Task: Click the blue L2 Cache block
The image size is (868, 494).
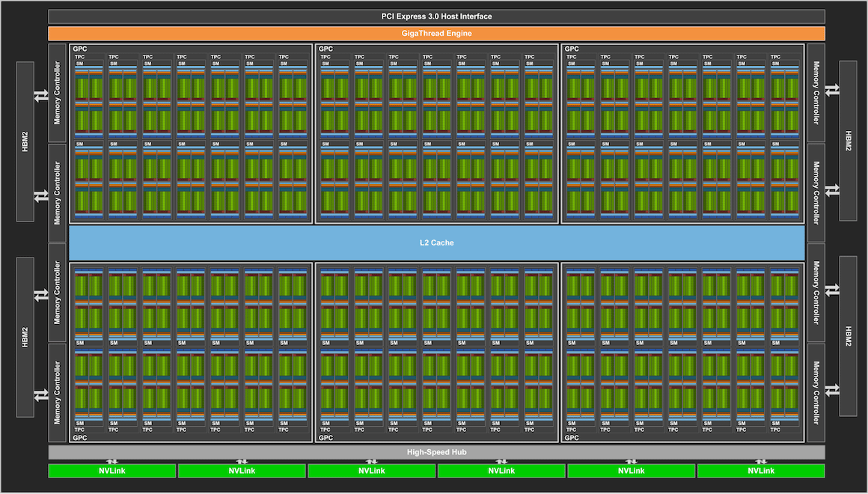Action: pos(436,243)
